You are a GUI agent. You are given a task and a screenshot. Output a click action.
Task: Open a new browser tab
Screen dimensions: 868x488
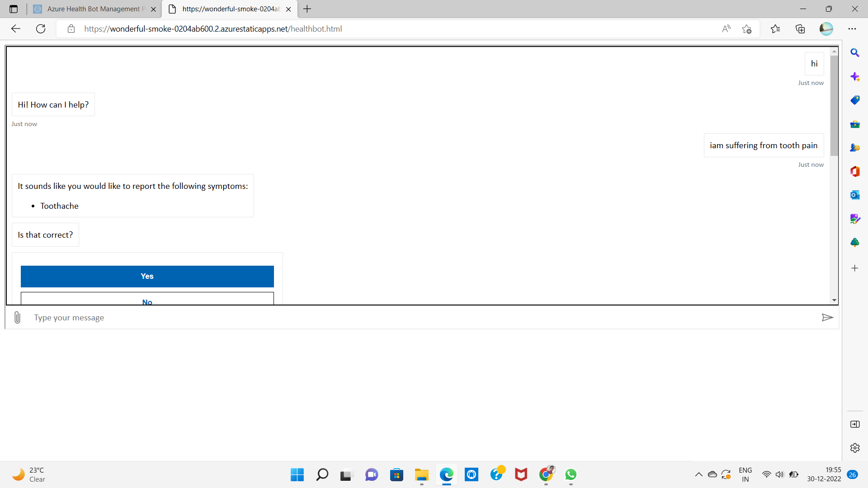(307, 9)
